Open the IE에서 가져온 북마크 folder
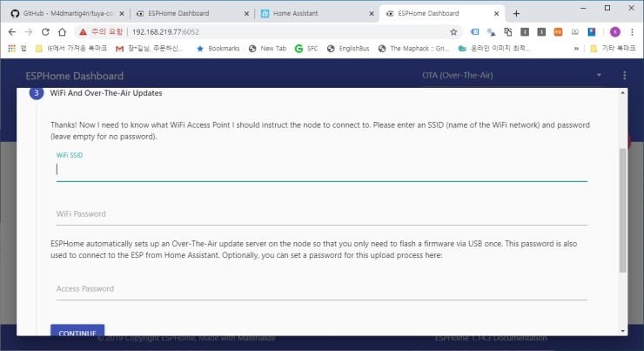This screenshot has height=351, width=644. 71,49
